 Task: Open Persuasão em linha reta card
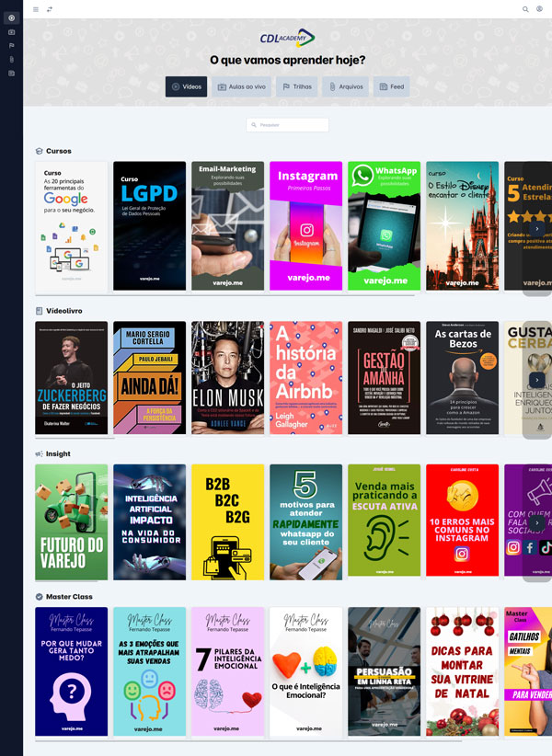pos(385,671)
